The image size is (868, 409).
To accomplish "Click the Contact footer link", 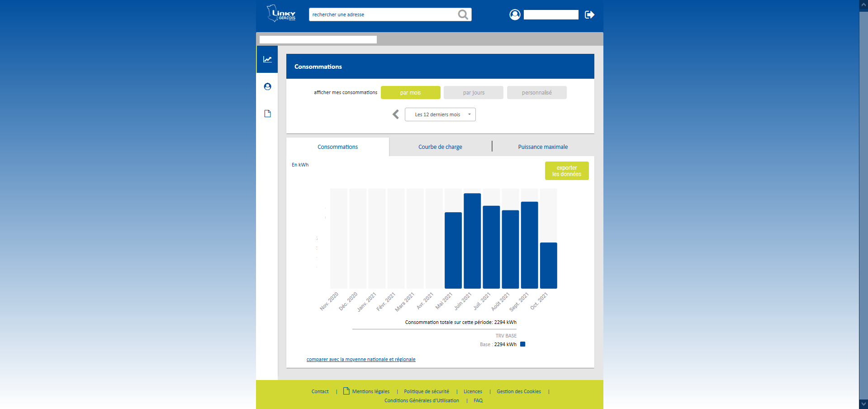I will pyautogui.click(x=320, y=391).
